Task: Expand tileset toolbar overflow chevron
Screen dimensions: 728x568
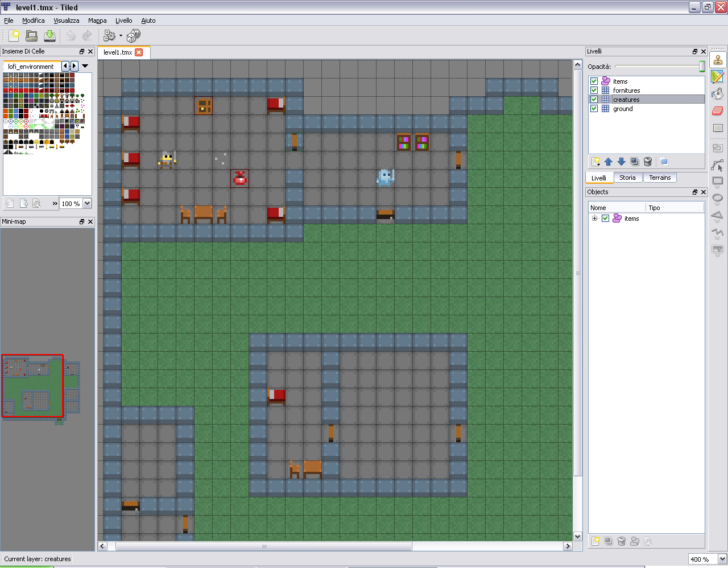Action: pos(55,203)
